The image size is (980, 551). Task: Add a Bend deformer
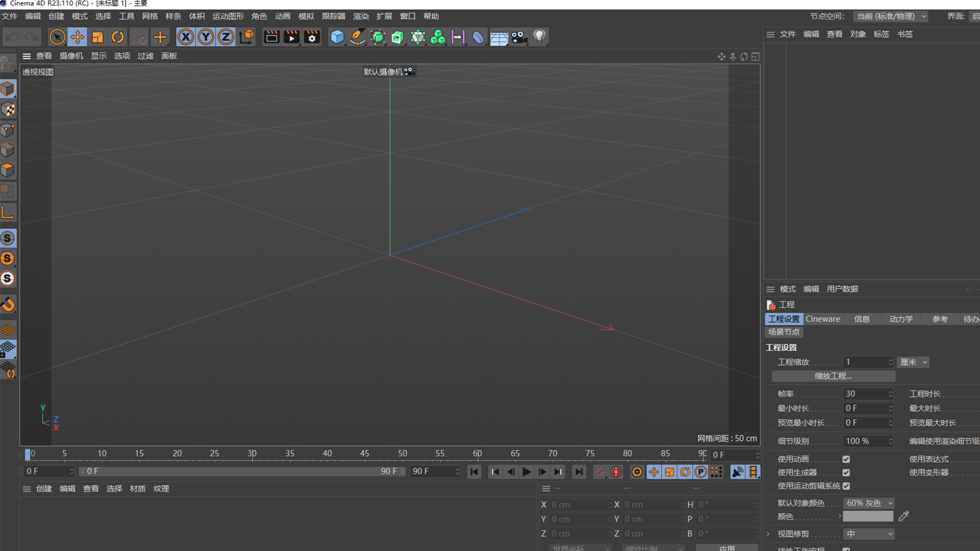(x=478, y=37)
